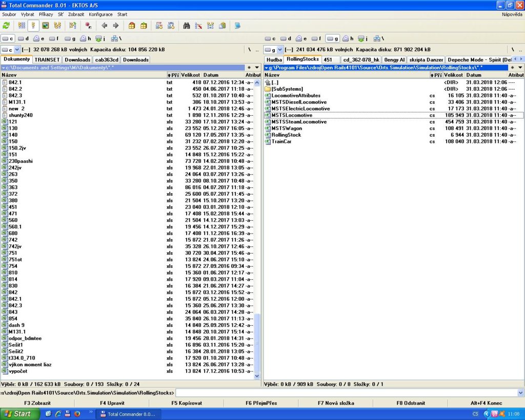Go forward with the right arrow icon
Viewport: 525px width, 420px height.
click(x=116, y=26)
